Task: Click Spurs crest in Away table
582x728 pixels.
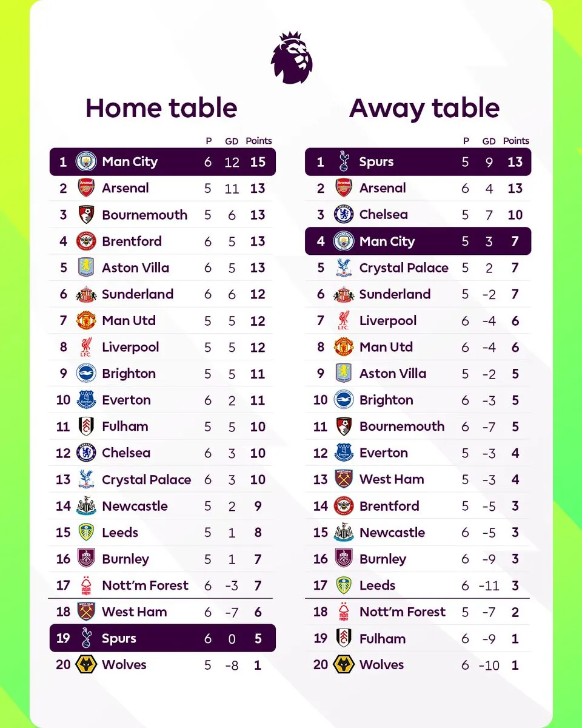Action: (344, 162)
